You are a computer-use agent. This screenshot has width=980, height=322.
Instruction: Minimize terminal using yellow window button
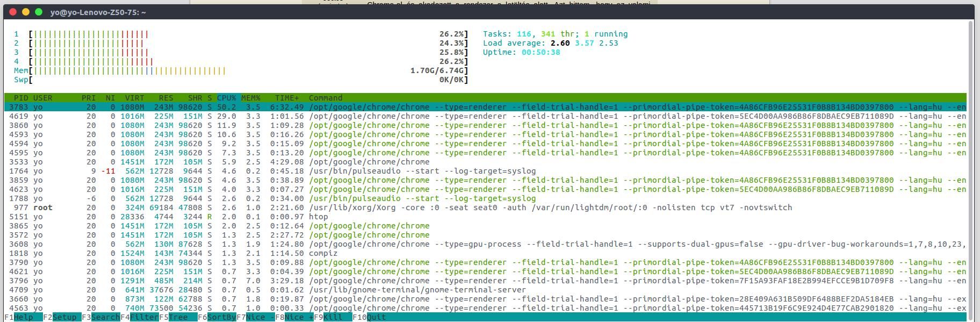pyautogui.click(x=26, y=12)
